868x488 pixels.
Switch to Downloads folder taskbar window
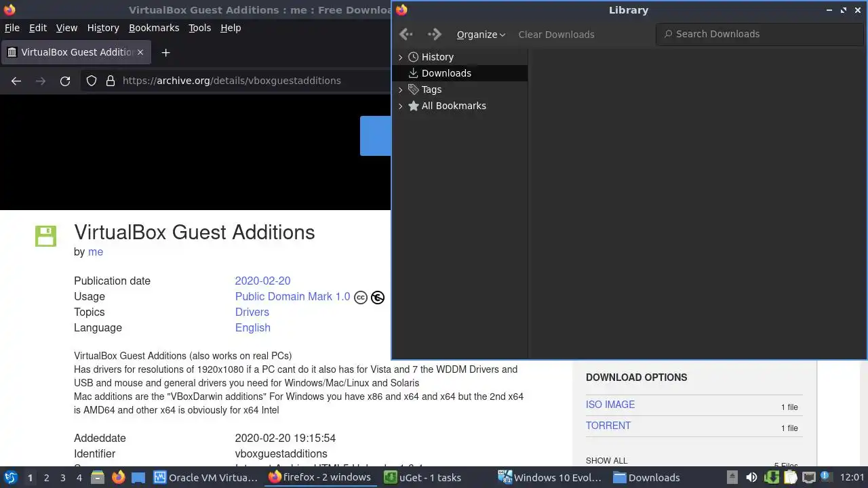[647, 477]
